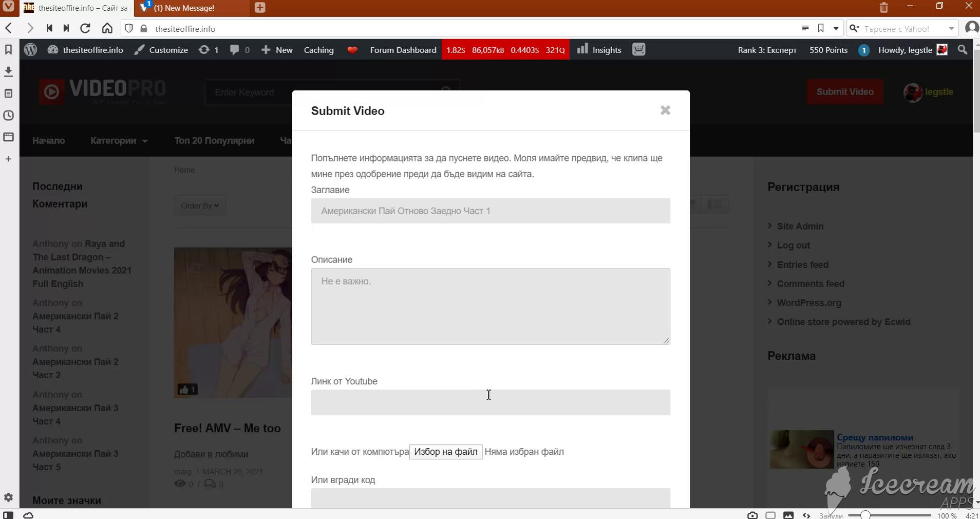Open the History panel clock icon
The width and height of the screenshot is (980, 519).
pyautogui.click(x=8, y=116)
